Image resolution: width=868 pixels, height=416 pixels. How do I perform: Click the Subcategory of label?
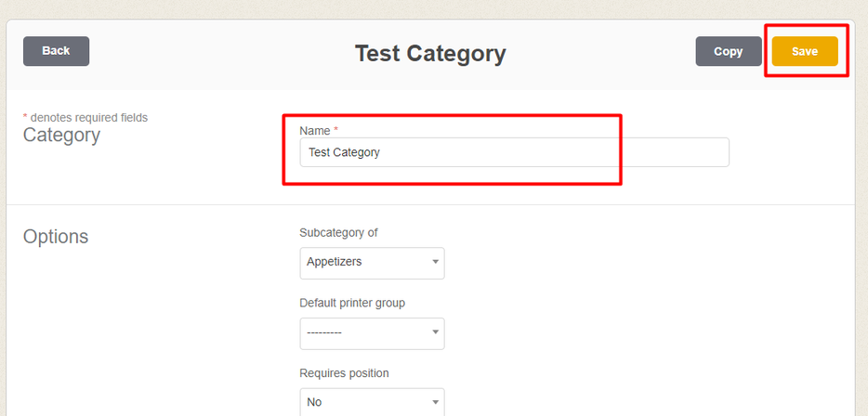point(338,232)
